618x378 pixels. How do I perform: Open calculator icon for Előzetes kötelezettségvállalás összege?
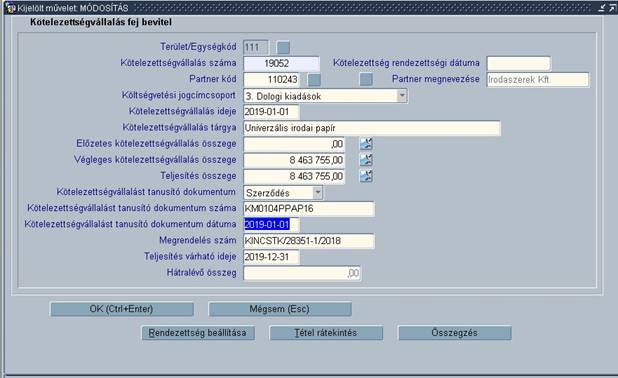[x=366, y=144]
